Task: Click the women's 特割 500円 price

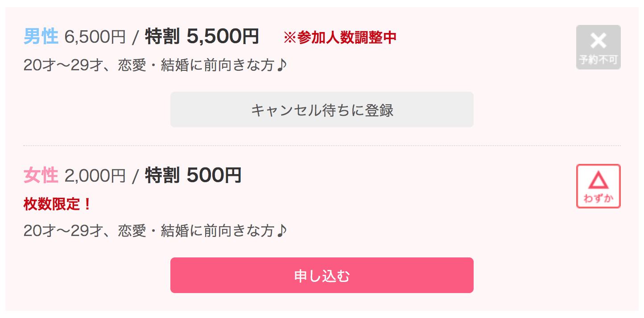Action: (x=193, y=175)
